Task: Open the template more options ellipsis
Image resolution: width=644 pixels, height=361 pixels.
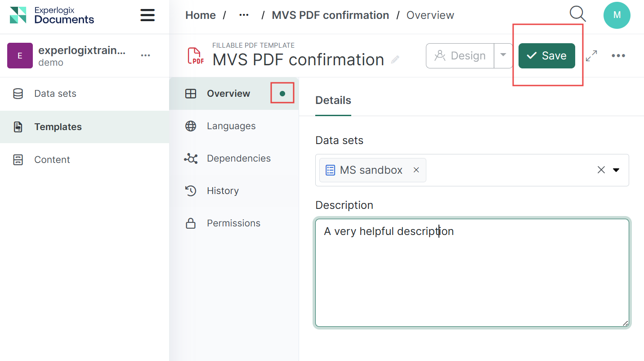Action: 618,56
